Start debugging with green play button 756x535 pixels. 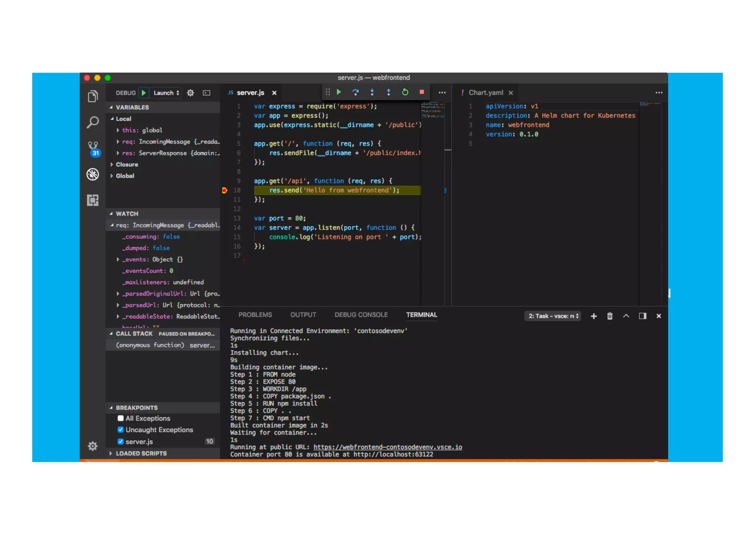(x=144, y=93)
